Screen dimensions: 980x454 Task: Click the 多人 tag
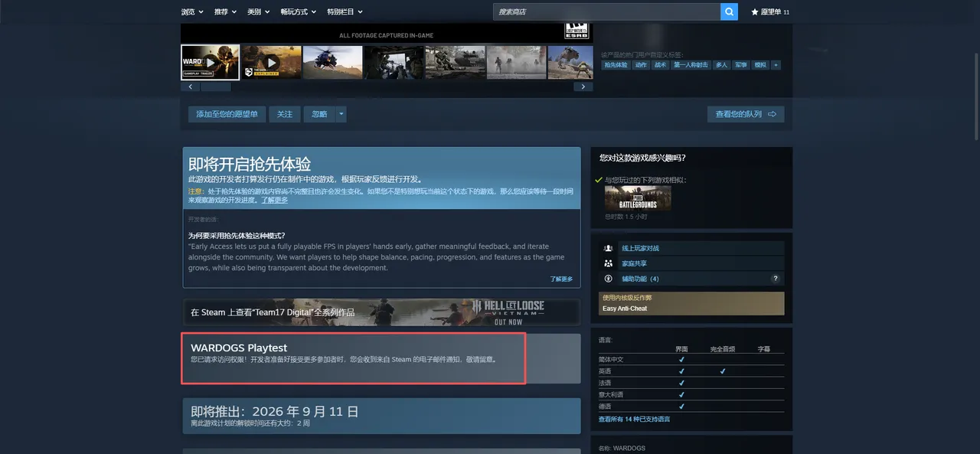pos(721,65)
